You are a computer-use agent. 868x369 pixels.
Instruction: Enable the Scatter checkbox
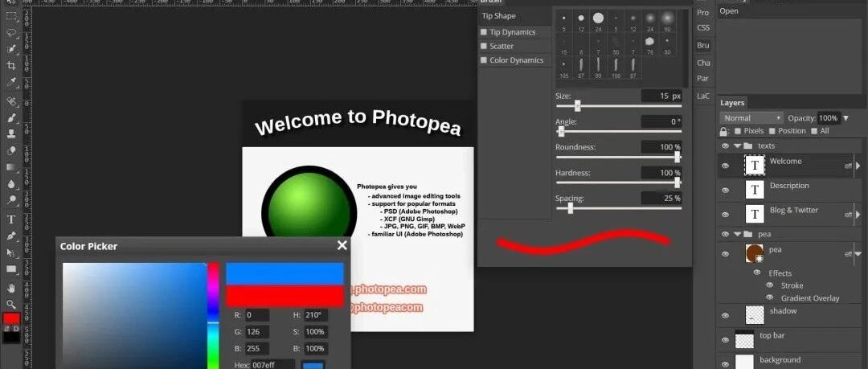[x=484, y=46]
